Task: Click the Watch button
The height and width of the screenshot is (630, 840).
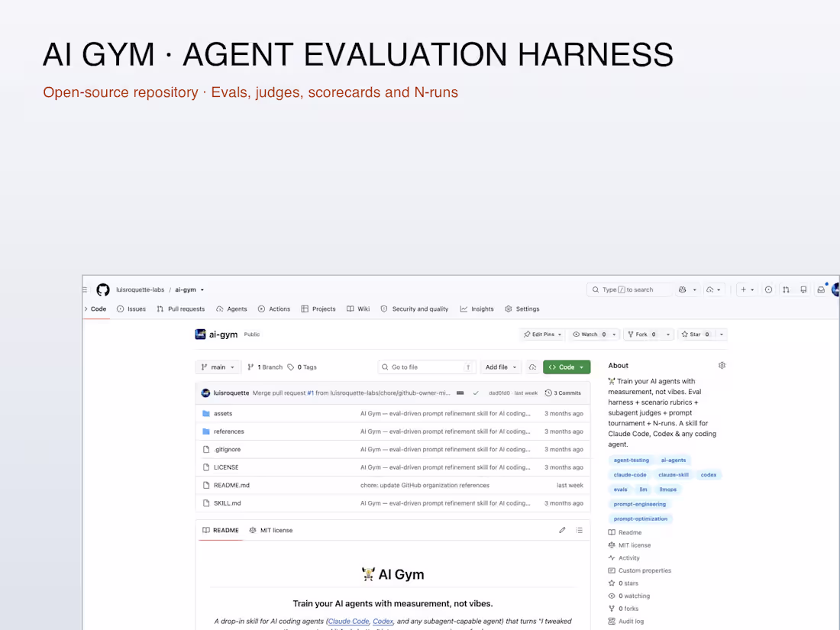Action: [x=589, y=334]
